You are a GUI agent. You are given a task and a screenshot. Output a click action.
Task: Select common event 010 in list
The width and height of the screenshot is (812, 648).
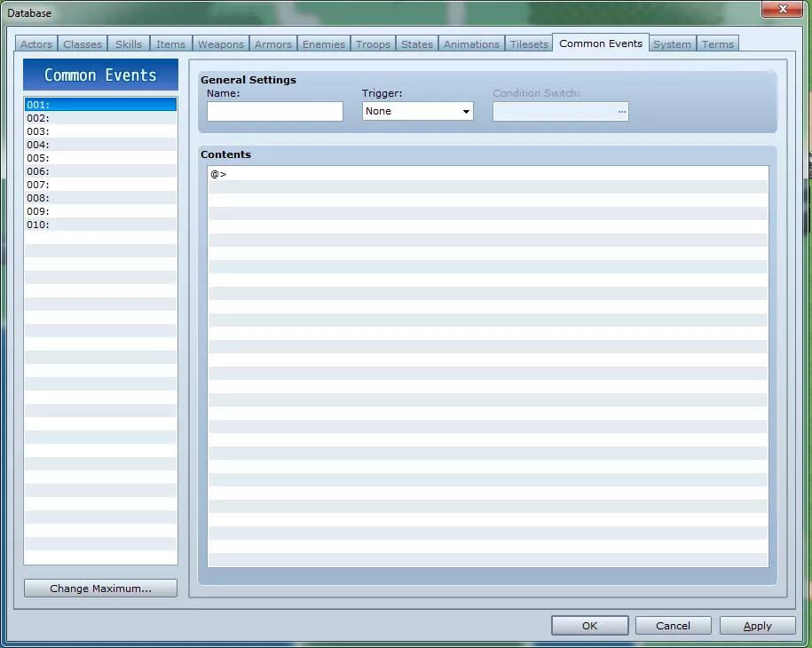pos(100,225)
